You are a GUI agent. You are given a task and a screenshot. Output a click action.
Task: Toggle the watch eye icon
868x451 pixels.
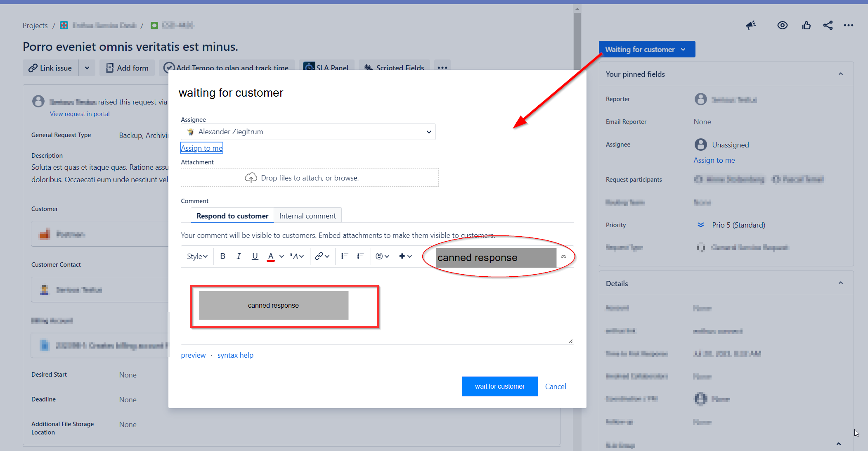point(782,25)
